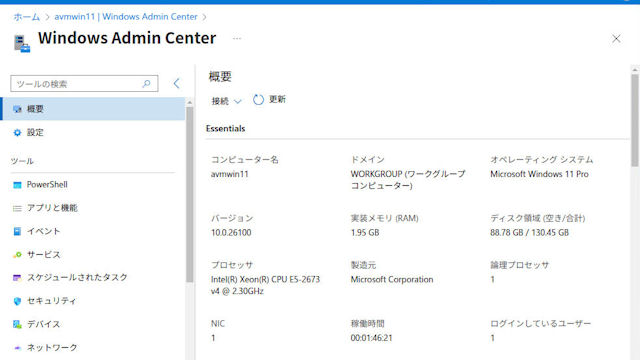Click the 更新 refresh button label

coord(277,99)
